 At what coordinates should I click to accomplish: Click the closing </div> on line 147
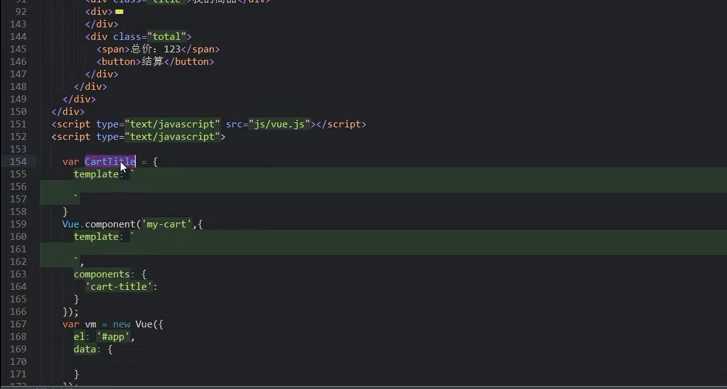click(102, 74)
